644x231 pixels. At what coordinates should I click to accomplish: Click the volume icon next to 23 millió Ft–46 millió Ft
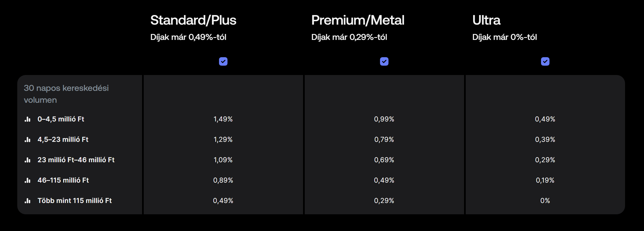pos(27,160)
